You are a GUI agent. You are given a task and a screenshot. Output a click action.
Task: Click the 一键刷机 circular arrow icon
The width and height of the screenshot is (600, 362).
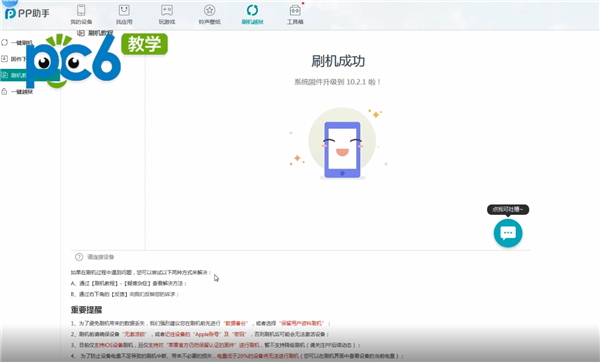click(x=4, y=42)
